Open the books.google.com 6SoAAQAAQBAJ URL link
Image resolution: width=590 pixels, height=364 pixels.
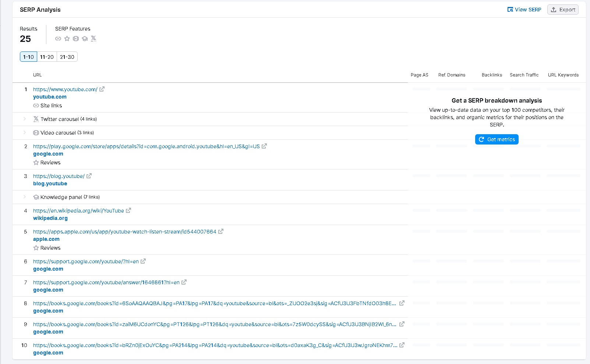tap(215, 303)
